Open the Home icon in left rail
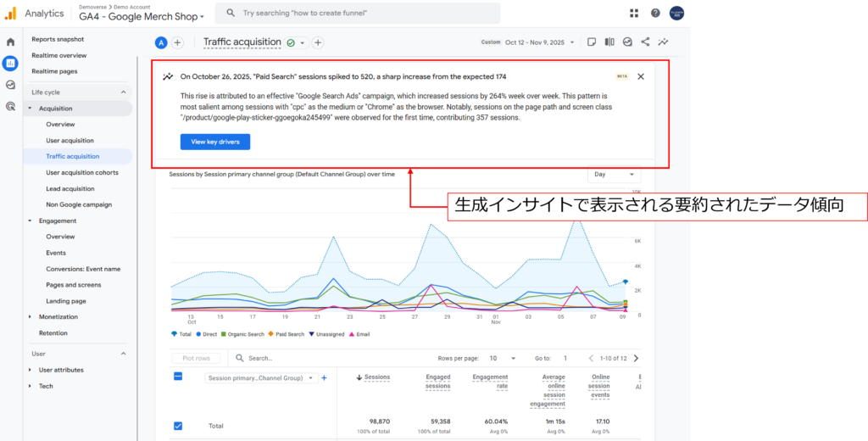The image size is (868, 441). (x=10, y=42)
